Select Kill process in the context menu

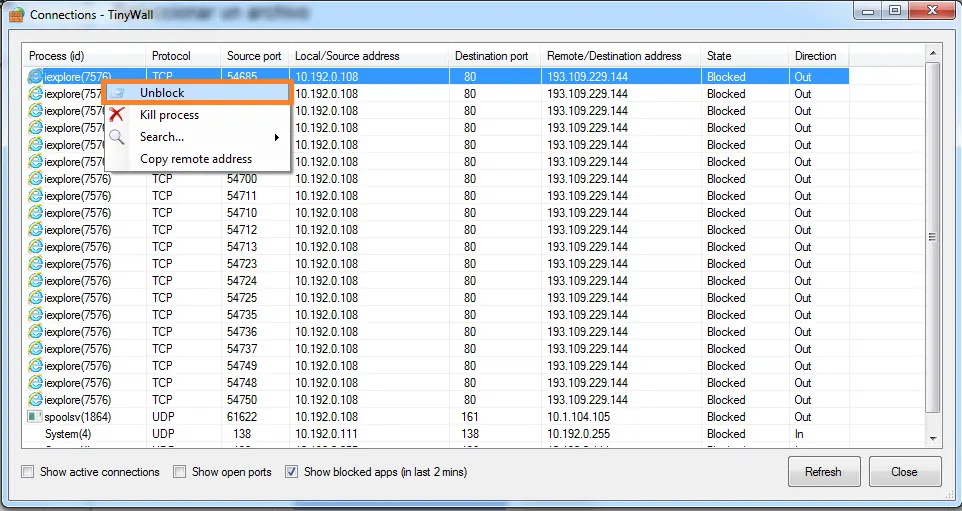click(x=197, y=115)
